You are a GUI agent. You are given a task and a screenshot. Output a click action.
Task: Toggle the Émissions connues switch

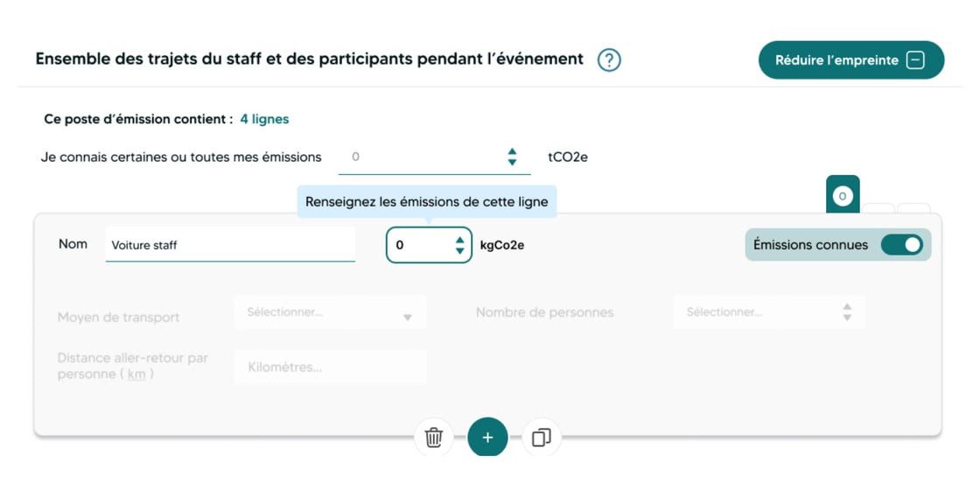[x=901, y=245]
